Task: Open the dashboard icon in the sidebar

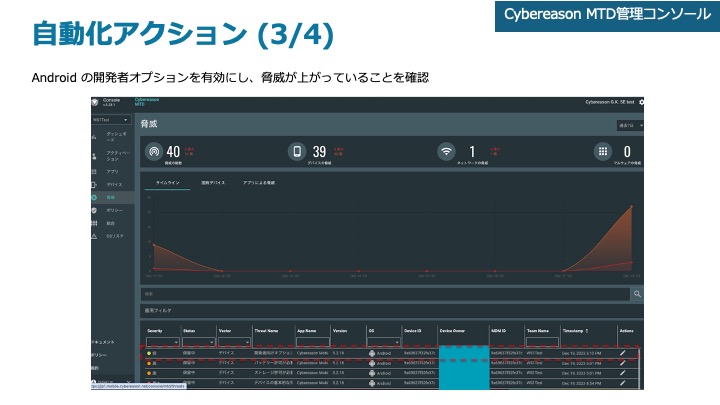Action: pos(94,137)
